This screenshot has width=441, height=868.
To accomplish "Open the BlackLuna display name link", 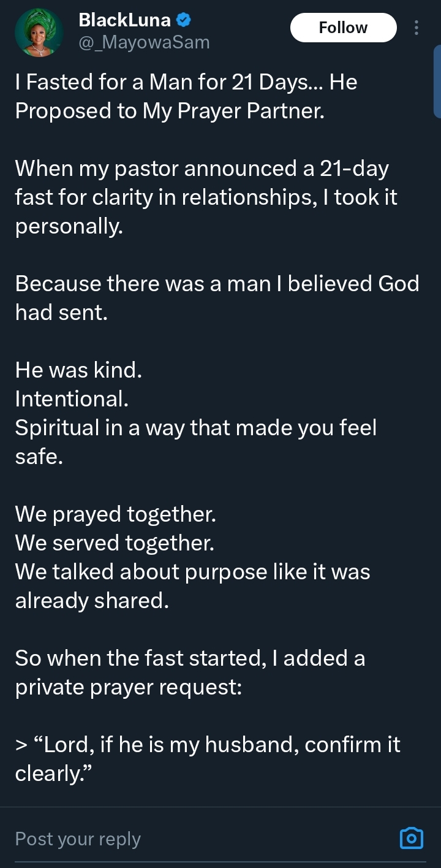I will click(124, 20).
